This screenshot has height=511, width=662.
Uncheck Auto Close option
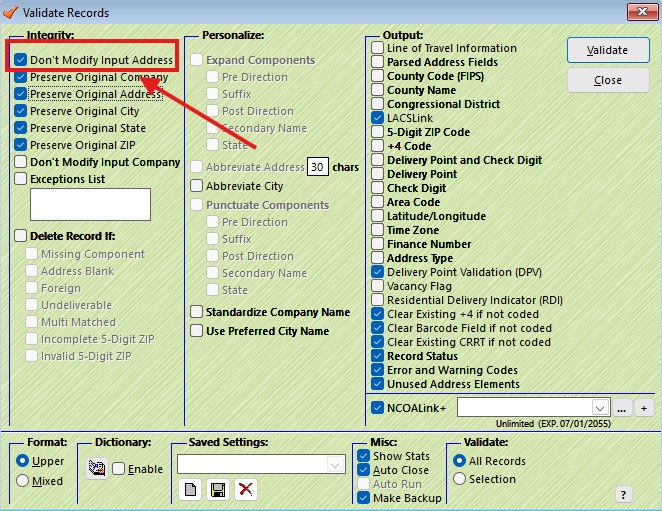click(x=364, y=470)
